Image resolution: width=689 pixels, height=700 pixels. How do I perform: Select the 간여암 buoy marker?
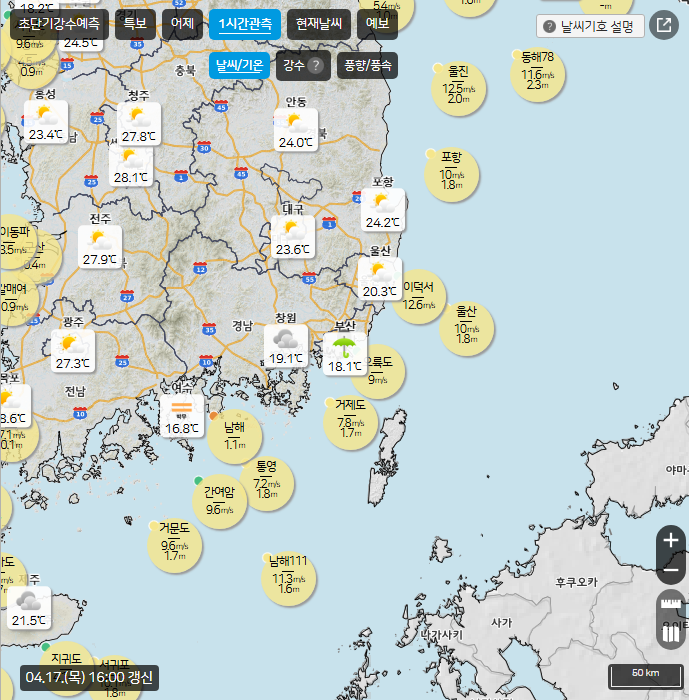(x=219, y=502)
